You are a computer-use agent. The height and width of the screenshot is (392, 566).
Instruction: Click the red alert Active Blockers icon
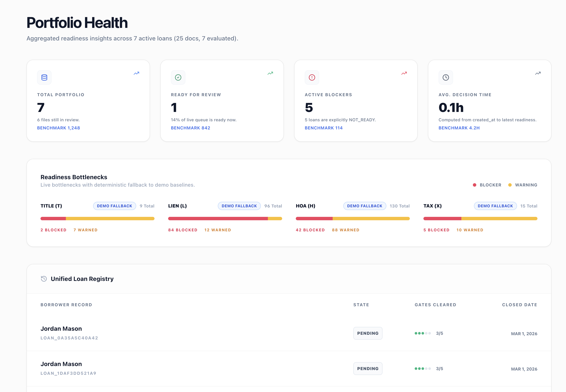pyautogui.click(x=312, y=78)
